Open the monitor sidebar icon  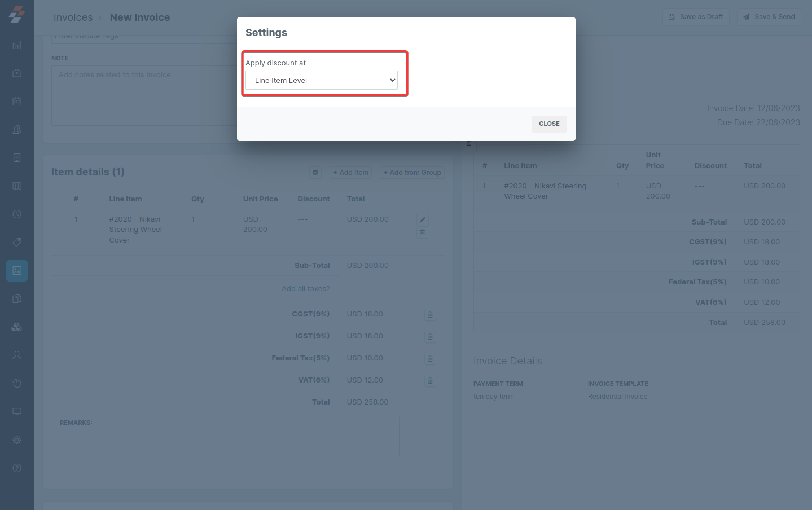pos(17,412)
